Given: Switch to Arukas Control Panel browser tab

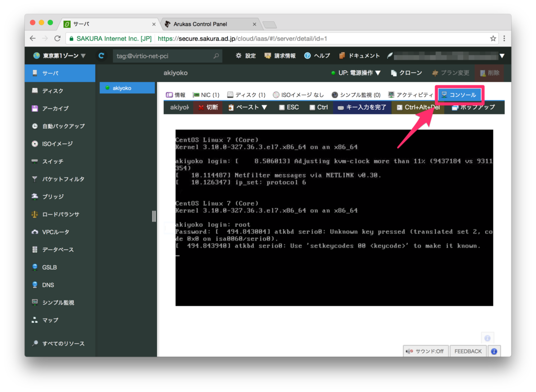Looking at the screenshot, I should tap(210, 24).
